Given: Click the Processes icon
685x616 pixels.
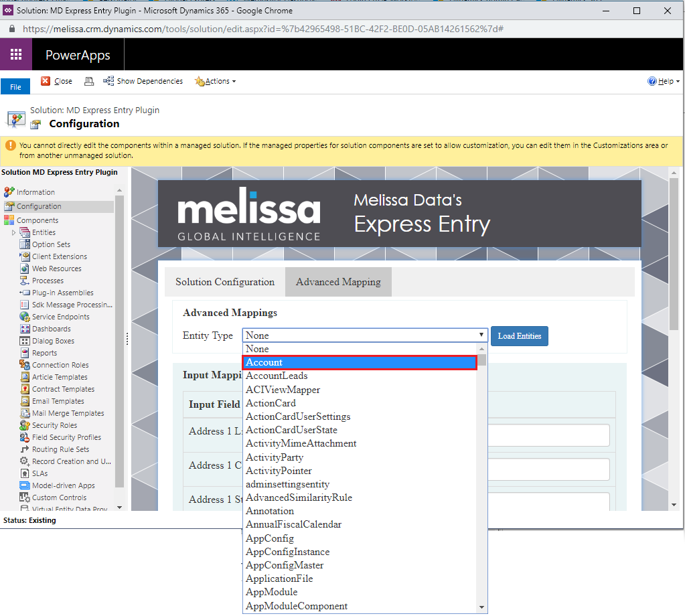Looking at the screenshot, I should [x=25, y=281].
